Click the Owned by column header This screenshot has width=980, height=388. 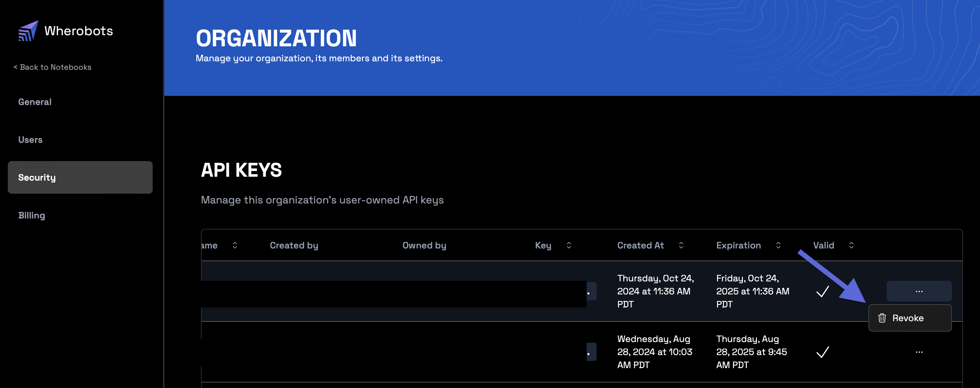[424, 245]
